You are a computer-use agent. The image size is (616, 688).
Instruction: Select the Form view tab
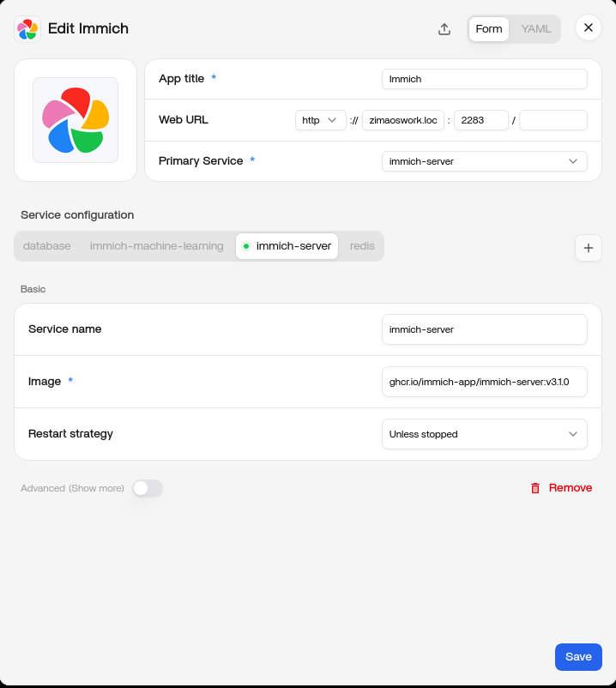(x=489, y=29)
